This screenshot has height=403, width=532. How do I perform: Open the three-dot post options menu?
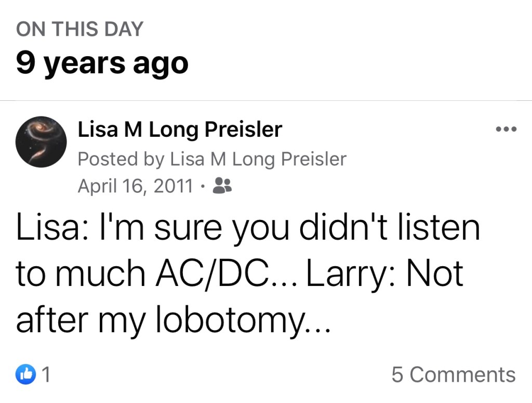click(506, 129)
